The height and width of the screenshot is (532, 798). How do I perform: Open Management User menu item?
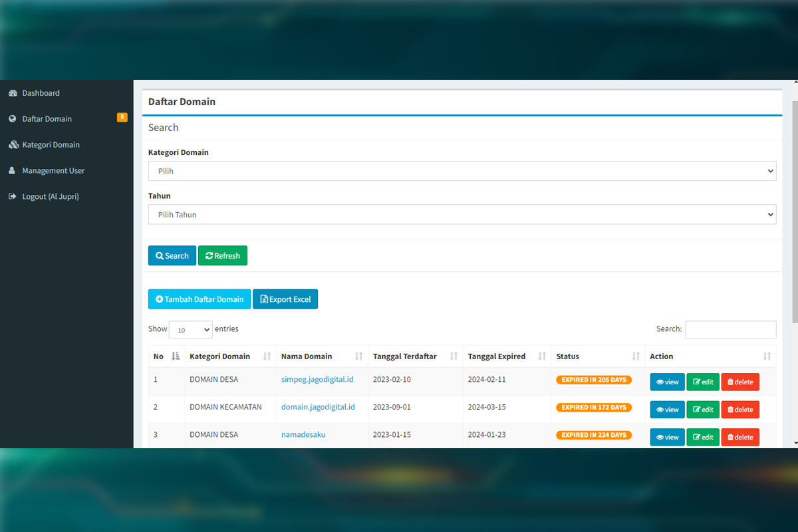(53, 171)
